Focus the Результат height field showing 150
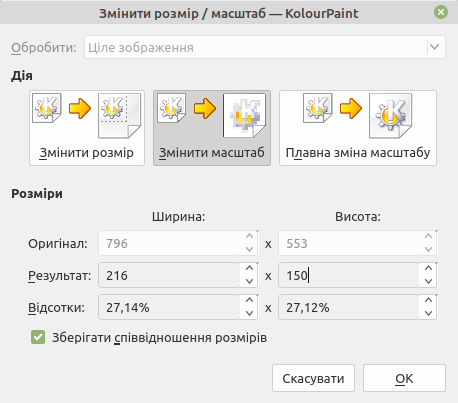 point(349,275)
